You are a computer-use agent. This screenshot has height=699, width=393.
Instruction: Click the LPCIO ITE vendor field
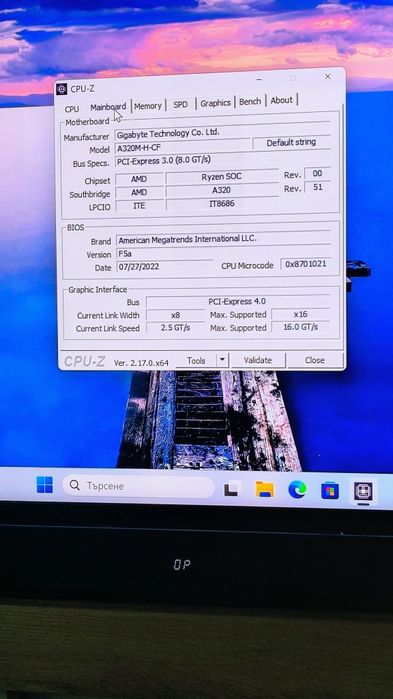139,206
